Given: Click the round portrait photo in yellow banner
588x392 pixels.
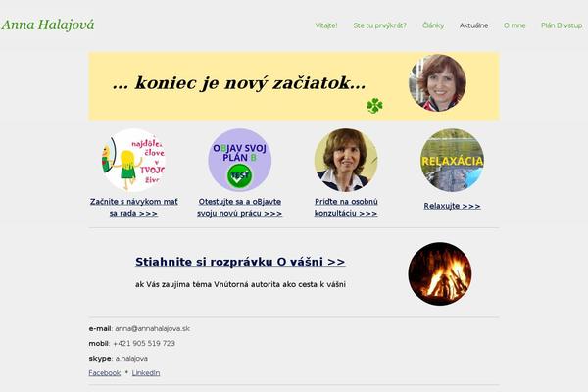Looking at the screenshot, I should pos(437,83).
